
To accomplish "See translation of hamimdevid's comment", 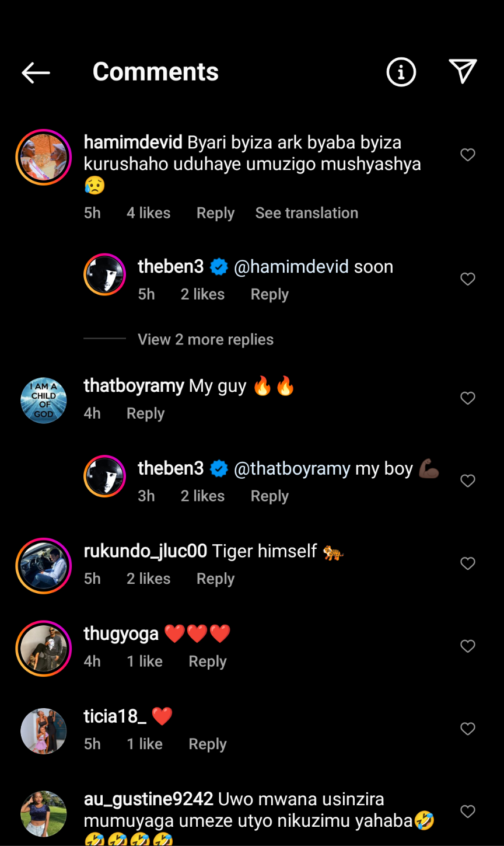I will click(x=306, y=213).
